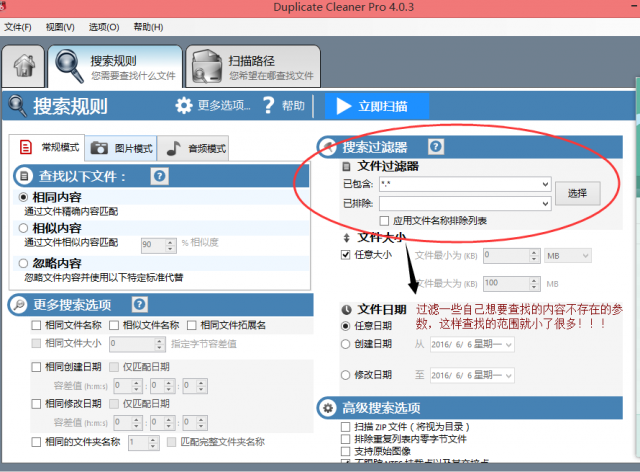
Task: Adjust 文件最小为 value spinner
Action: (534, 256)
